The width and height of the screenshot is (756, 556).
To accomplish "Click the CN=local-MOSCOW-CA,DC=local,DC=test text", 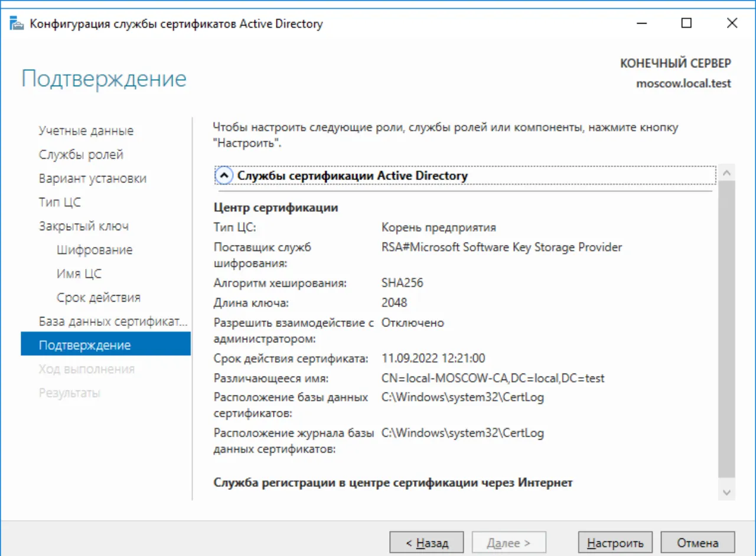I will pos(493,378).
